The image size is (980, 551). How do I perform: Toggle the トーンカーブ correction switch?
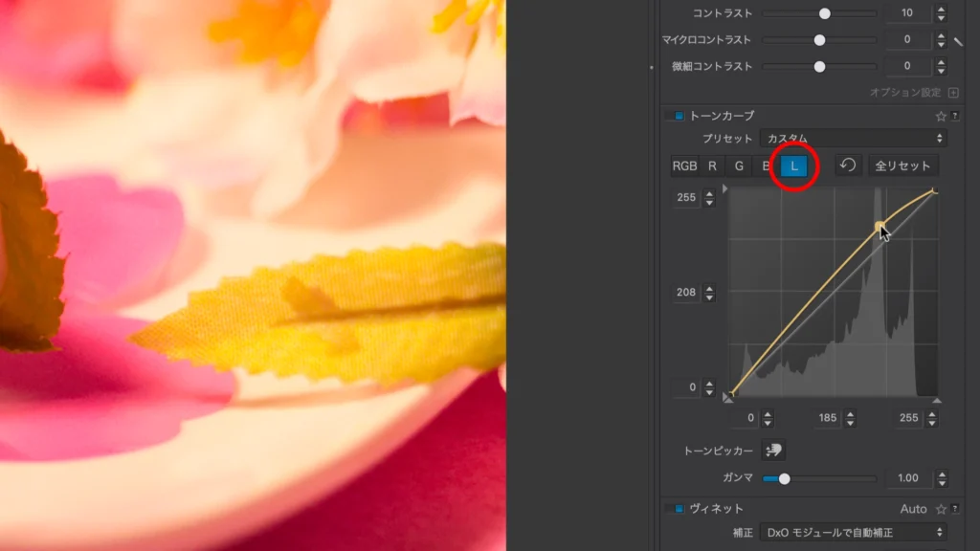point(678,116)
